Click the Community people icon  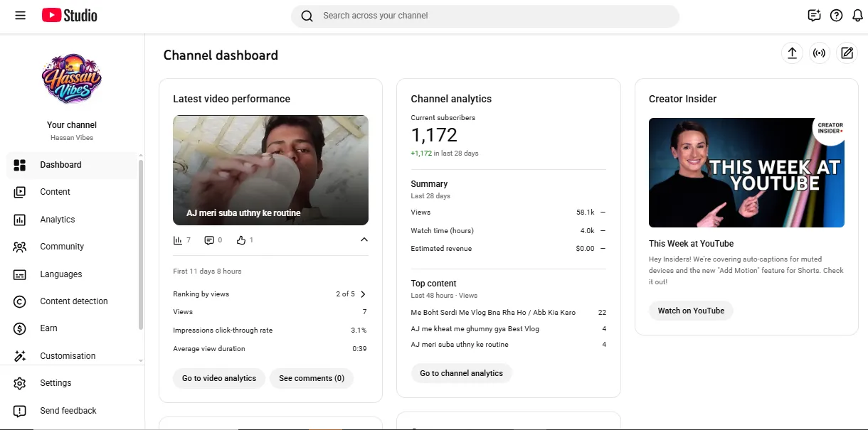20,247
